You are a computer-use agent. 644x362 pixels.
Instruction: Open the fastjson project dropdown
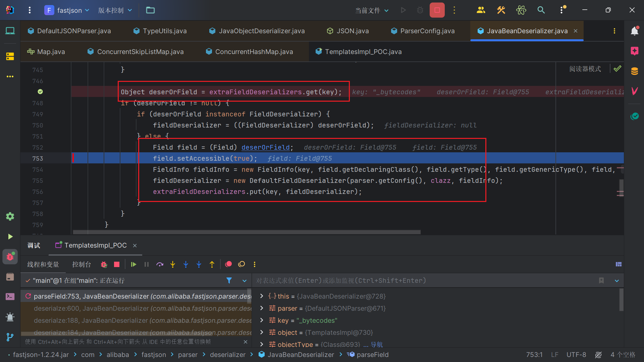67,10
